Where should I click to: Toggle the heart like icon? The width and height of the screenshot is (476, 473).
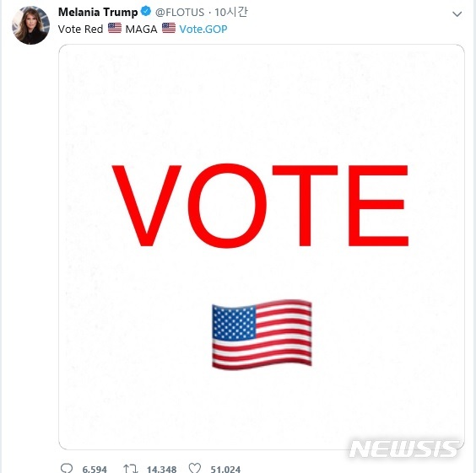[x=195, y=468]
